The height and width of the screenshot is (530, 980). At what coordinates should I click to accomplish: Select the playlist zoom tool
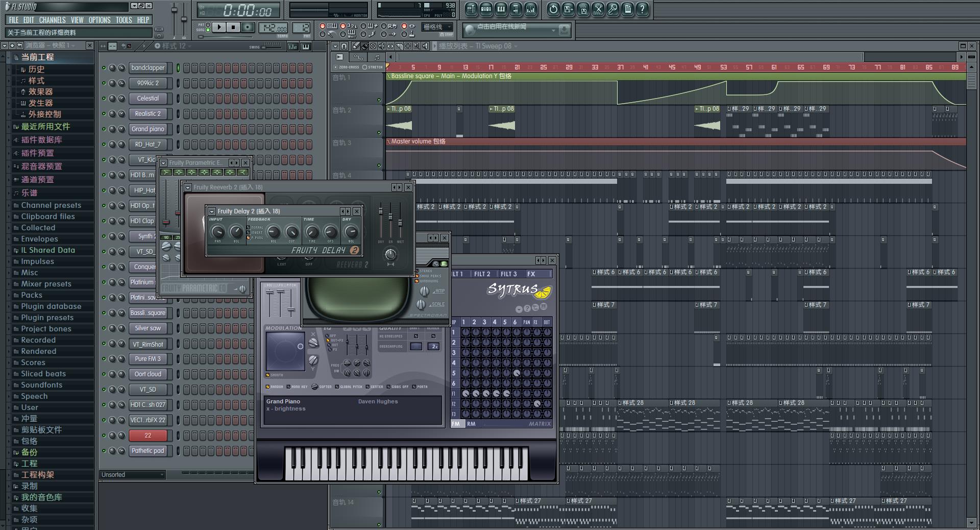[x=416, y=46]
